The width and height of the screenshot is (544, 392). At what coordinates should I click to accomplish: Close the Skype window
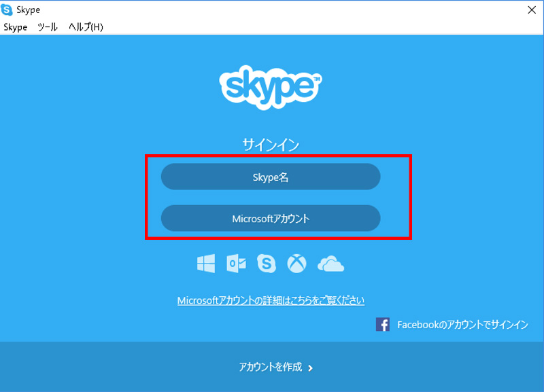pos(533,10)
